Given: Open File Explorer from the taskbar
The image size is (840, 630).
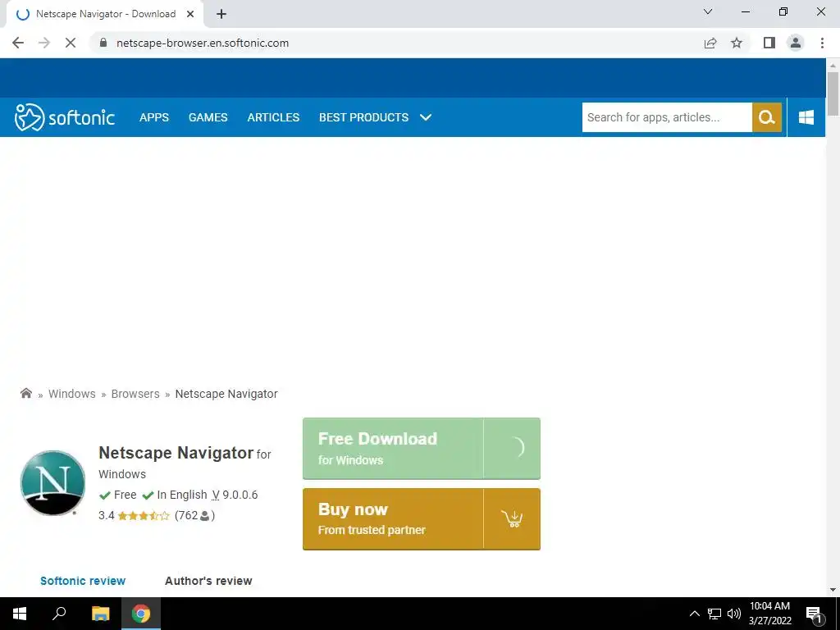Looking at the screenshot, I should [100, 614].
